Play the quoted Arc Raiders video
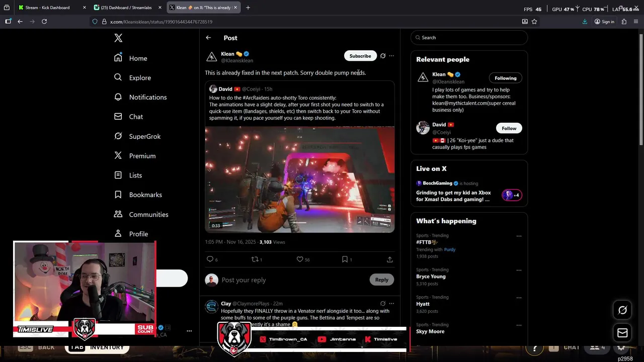Screen dimensions: 644x362 click(299, 179)
